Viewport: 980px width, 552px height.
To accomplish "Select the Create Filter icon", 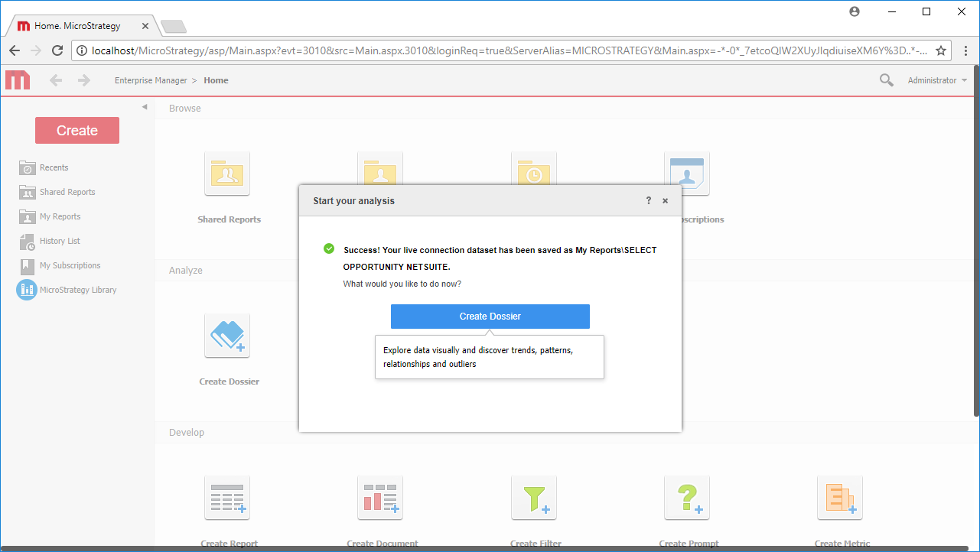I will coord(533,497).
